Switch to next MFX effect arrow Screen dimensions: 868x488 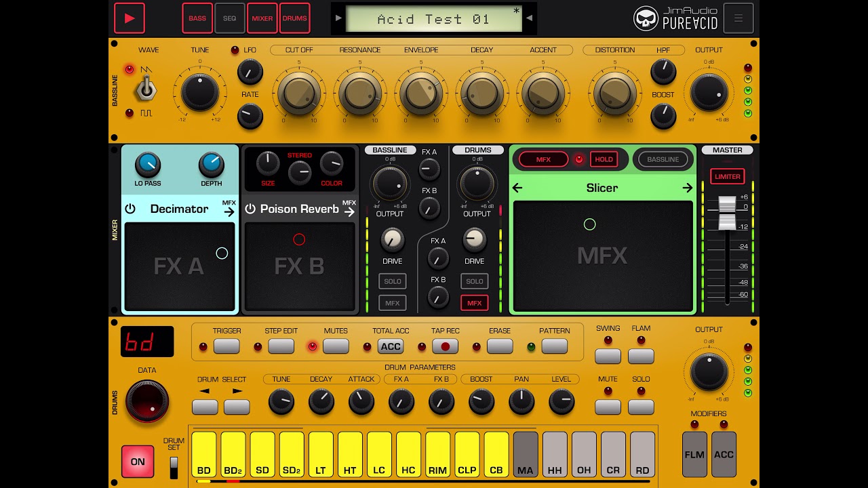(x=688, y=188)
